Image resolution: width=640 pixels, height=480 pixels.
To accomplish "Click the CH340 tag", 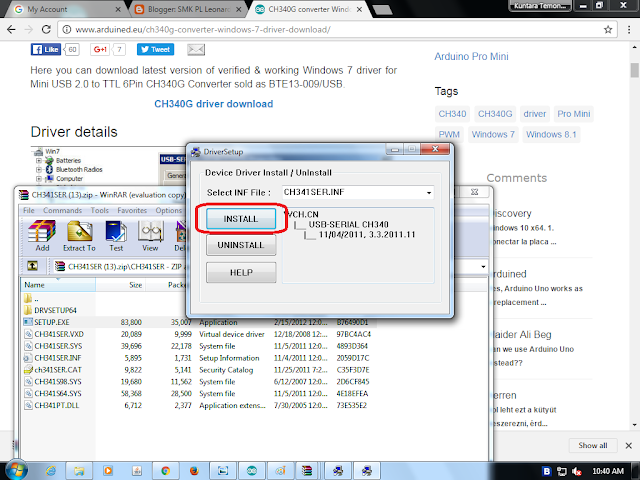I will pyautogui.click(x=452, y=114).
